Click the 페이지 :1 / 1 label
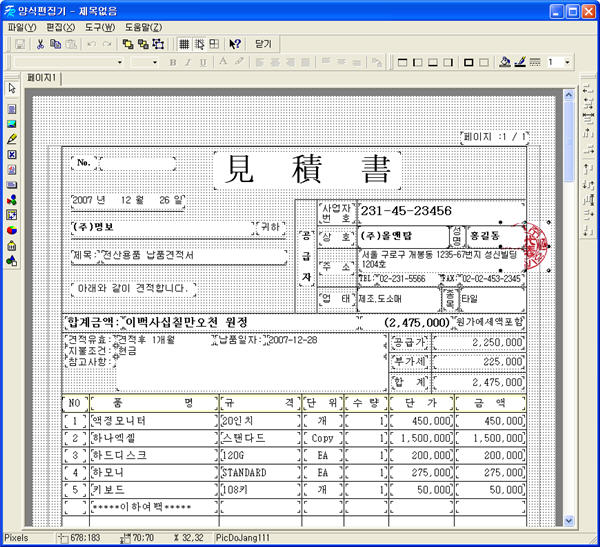The width and height of the screenshot is (600, 547). tap(495, 137)
